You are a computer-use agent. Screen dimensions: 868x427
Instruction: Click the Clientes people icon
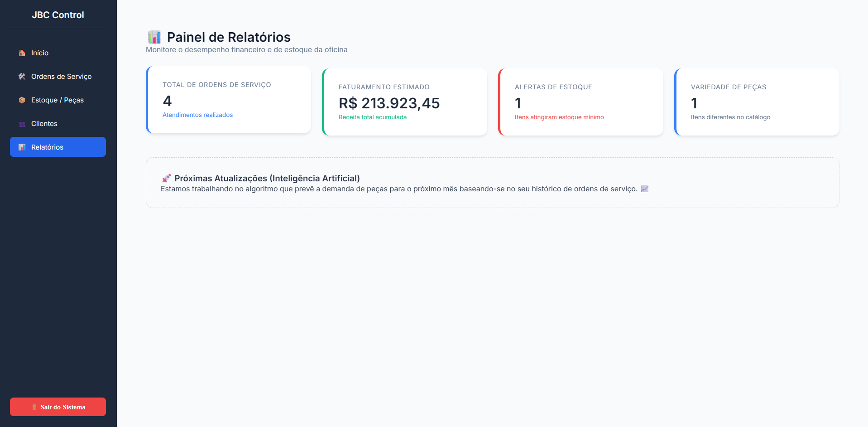[x=21, y=124]
